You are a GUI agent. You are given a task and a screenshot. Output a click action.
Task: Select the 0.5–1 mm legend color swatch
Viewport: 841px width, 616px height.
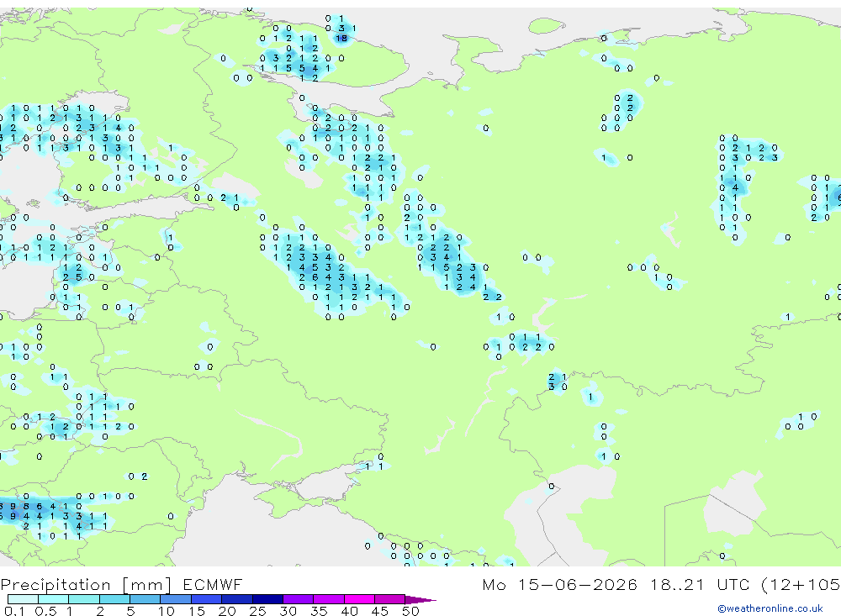[53, 599]
